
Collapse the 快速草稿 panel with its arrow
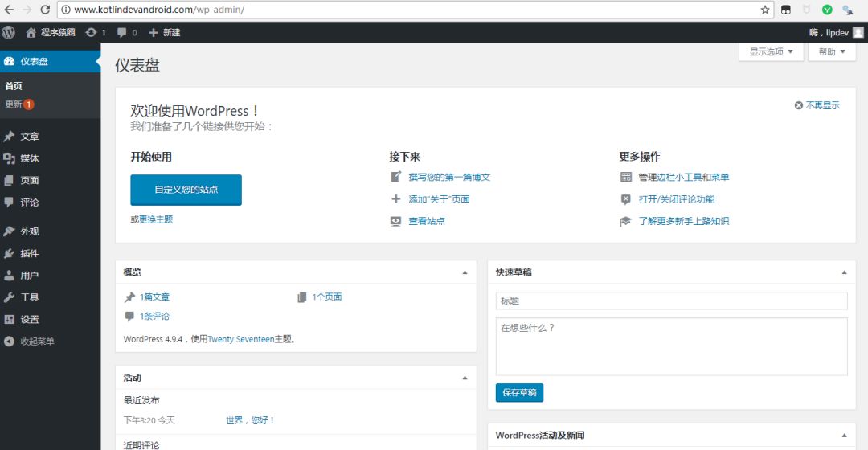844,272
